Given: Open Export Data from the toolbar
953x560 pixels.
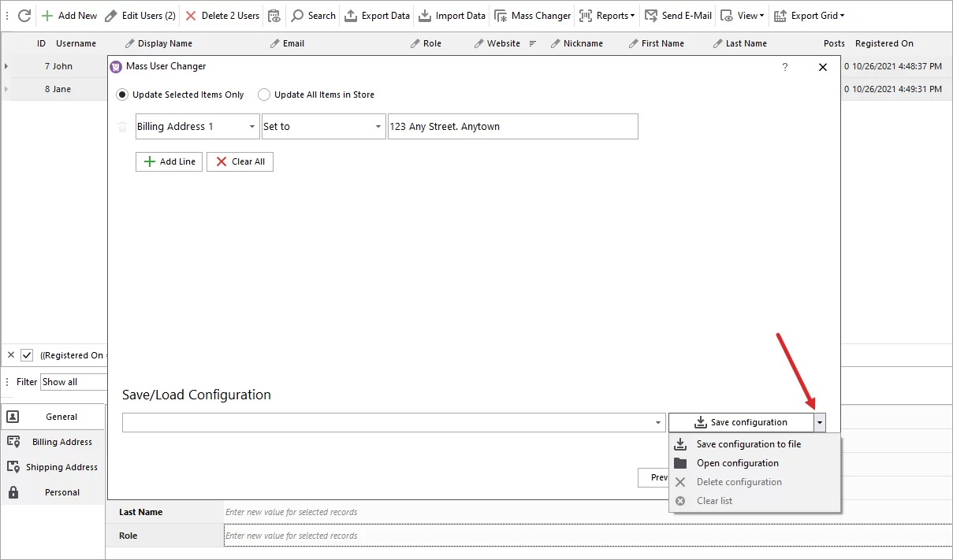Looking at the screenshot, I should tap(377, 15).
